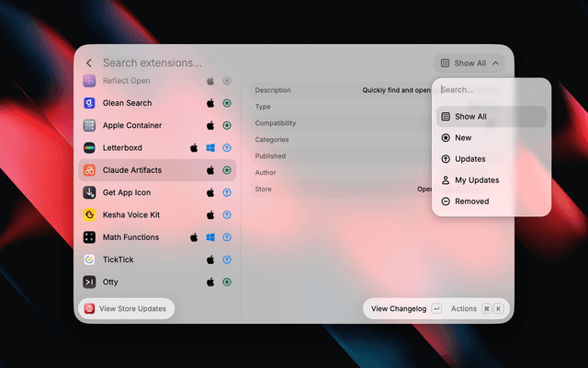Select the Claude Artifacts extension row

pyautogui.click(x=157, y=170)
